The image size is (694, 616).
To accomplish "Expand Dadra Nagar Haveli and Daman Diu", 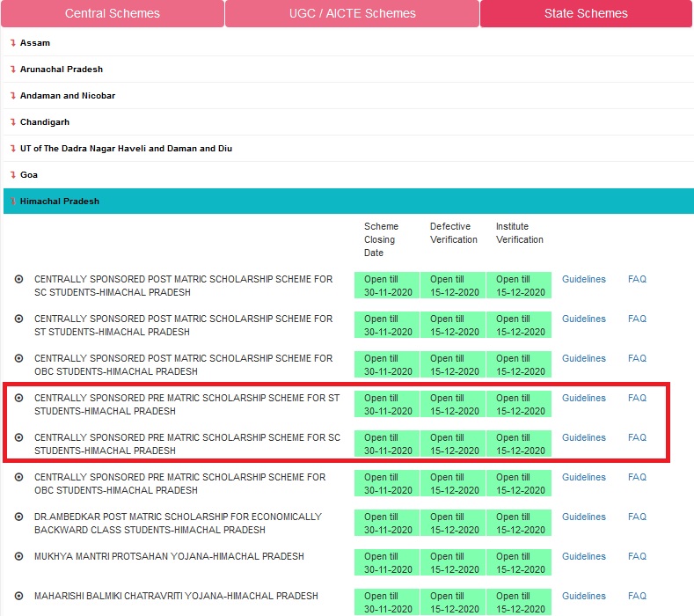I will pyautogui.click(x=126, y=149).
